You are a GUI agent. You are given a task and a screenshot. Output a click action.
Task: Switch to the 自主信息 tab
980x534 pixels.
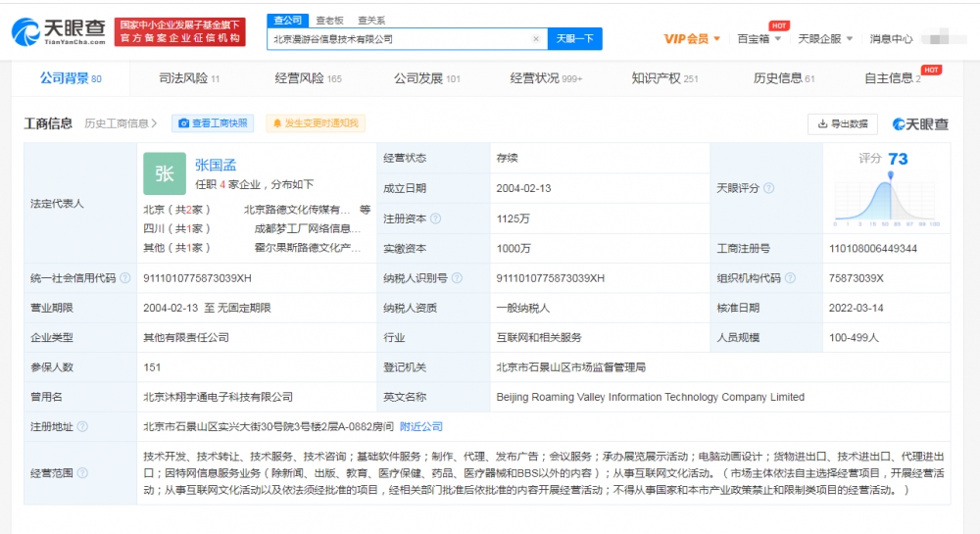892,78
